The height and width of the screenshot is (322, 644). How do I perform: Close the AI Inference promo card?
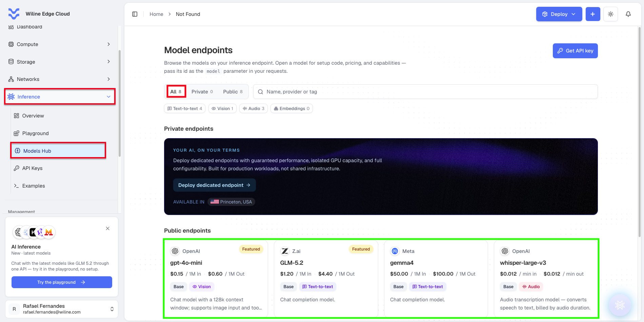[107, 229]
